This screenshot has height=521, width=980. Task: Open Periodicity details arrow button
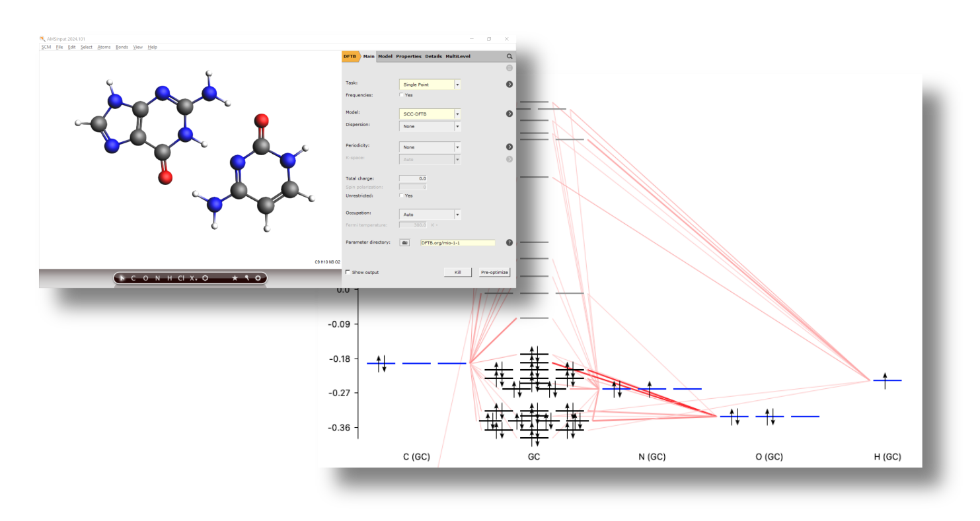509,147
